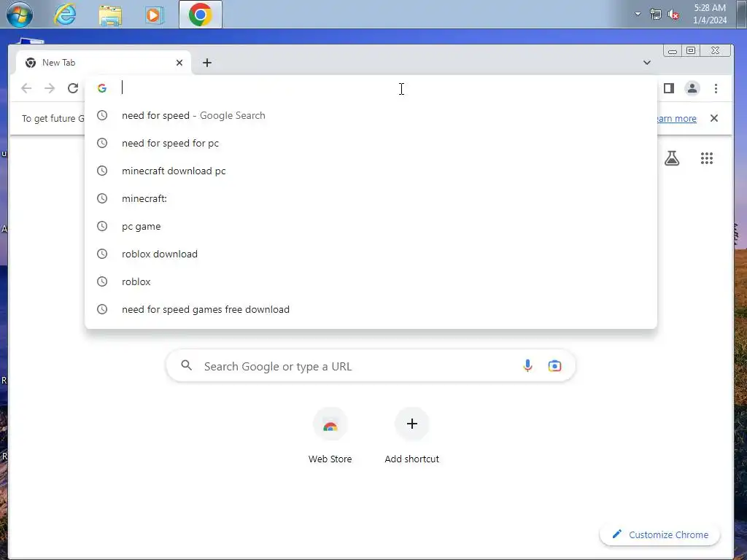Choose the 'pc game' suggestion
Image resolution: width=747 pixels, height=560 pixels.
tap(371, 226)
